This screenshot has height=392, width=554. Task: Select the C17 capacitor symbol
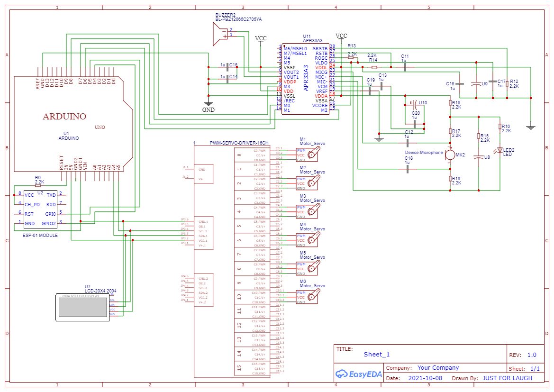pos(492,82)
